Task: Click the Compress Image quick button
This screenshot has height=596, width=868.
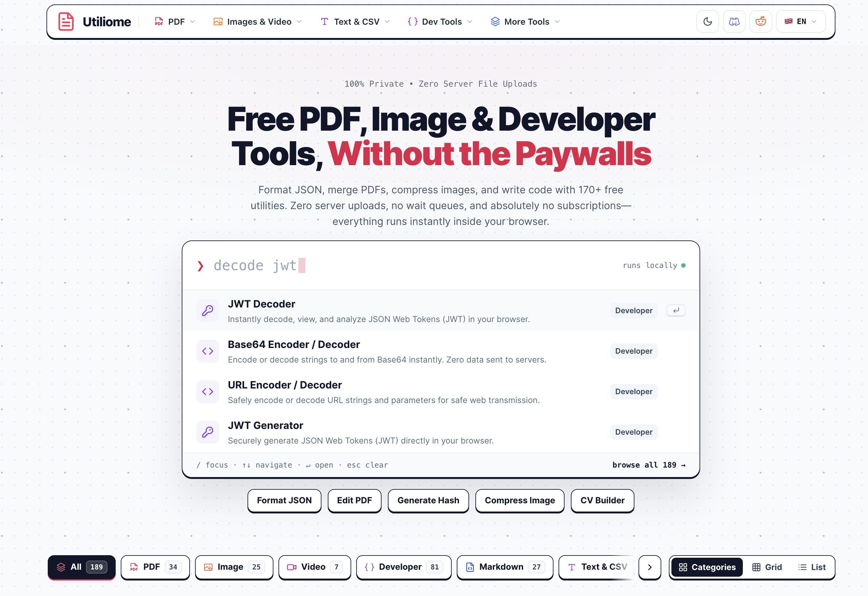Action: tap(520, 500)
